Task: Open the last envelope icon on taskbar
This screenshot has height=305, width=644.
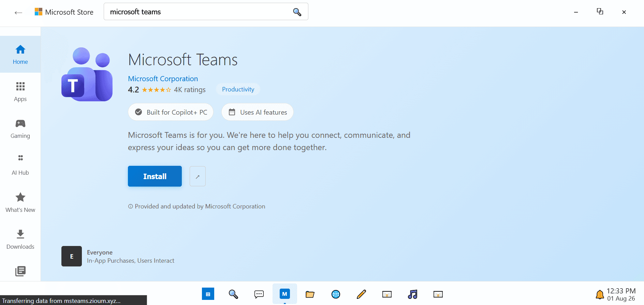Action: point(438,294)
